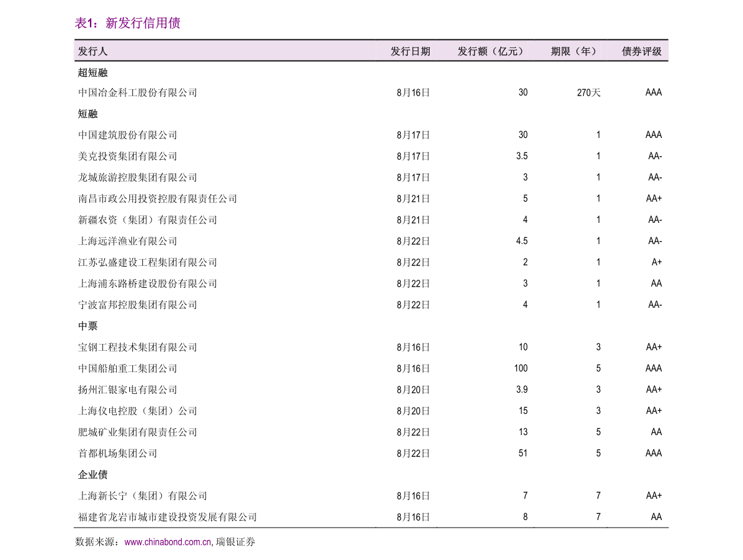The image size is (743, 560).
Task: Select issuer 福建省龙岩市城市建设投资发展有限公司
Action: click(167, 517)
